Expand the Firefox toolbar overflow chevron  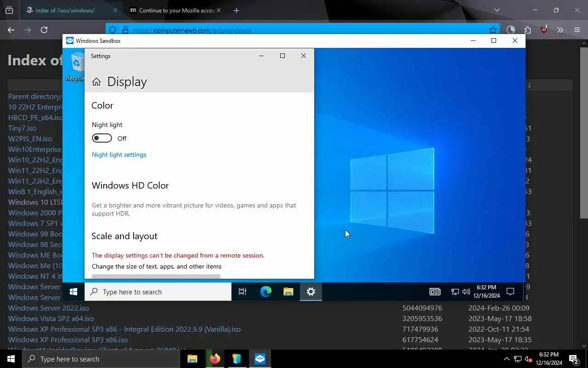tap(560, 30)
